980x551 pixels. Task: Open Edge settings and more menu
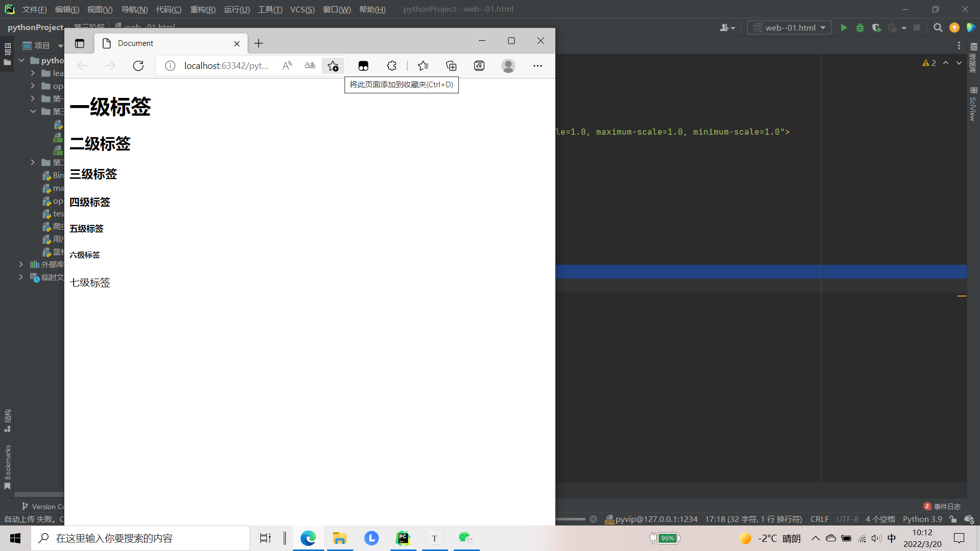coord(537,66)
